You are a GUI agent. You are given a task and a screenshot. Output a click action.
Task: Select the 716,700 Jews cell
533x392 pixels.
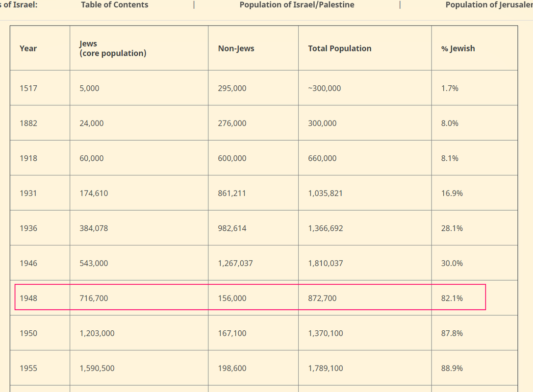click(x=139, y=298)
